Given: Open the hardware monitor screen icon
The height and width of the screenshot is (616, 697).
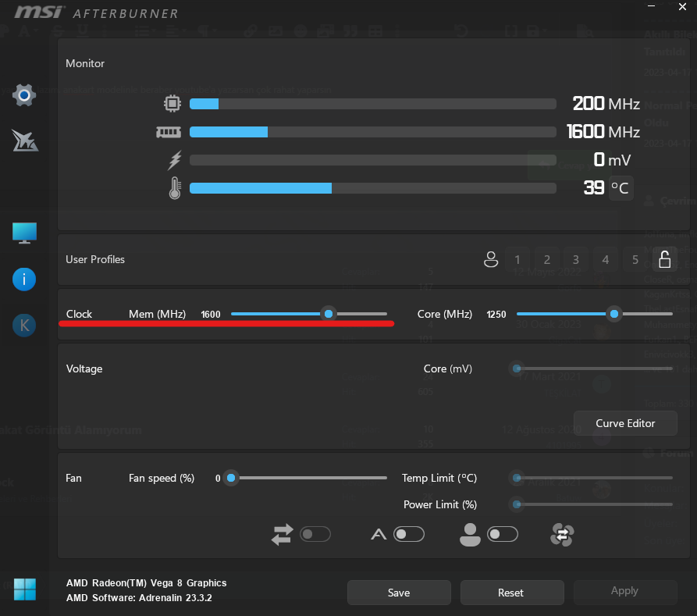Looking at the screenshot, I should [x=24, y=233].
